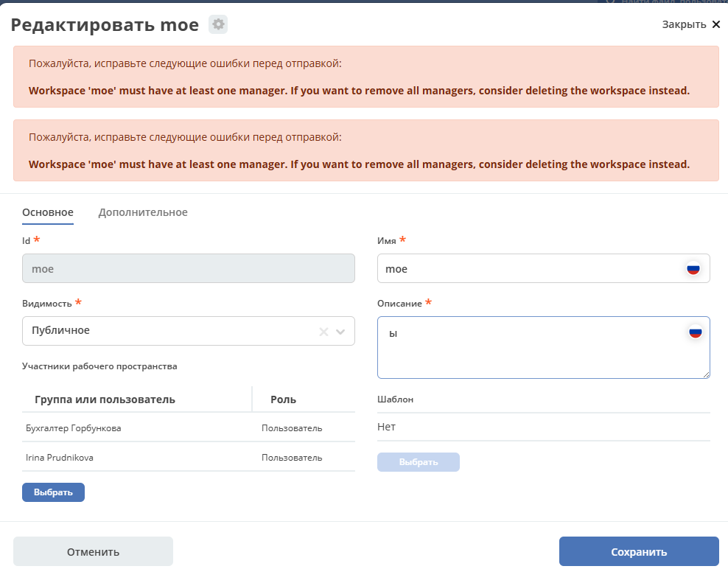This screenshot has height=583, width=728.
Task: Open the Дополнительное tab
Action: click(x=143, y=212)
